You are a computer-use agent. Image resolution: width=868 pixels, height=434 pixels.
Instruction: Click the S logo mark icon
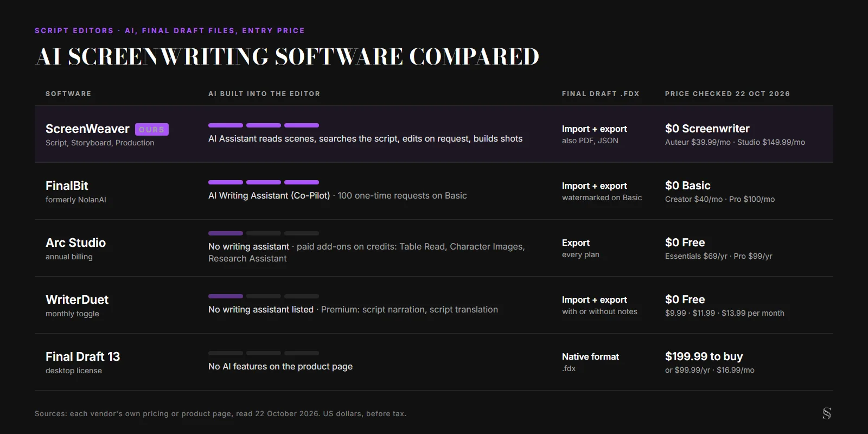click(827, 413)
